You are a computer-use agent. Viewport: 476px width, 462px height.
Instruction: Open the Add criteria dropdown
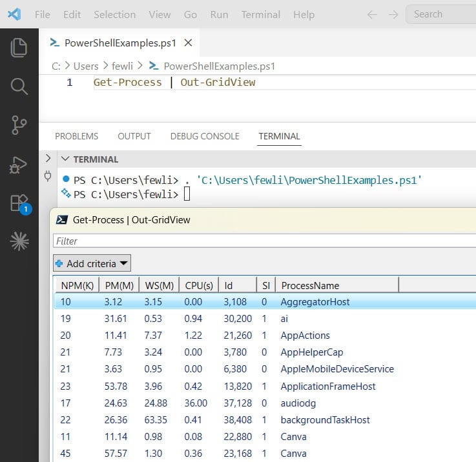pyautogui.click(x=92, y=263)
